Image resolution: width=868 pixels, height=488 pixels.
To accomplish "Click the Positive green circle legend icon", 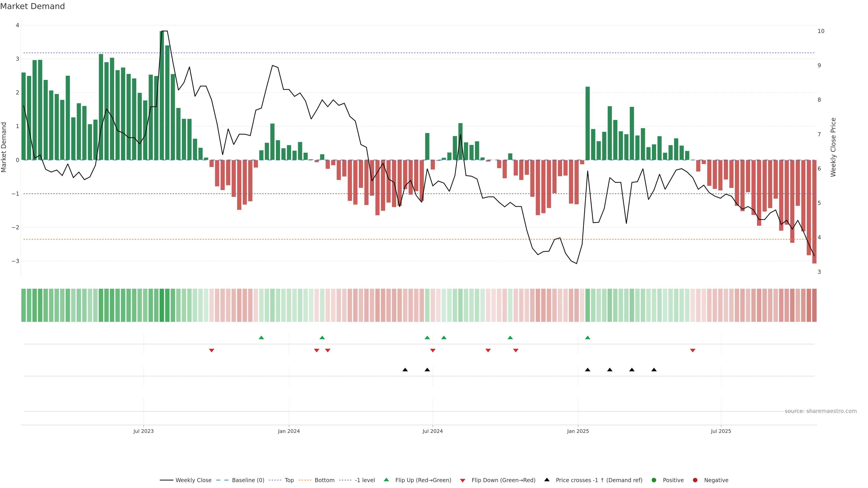I will tap(654, 480).
